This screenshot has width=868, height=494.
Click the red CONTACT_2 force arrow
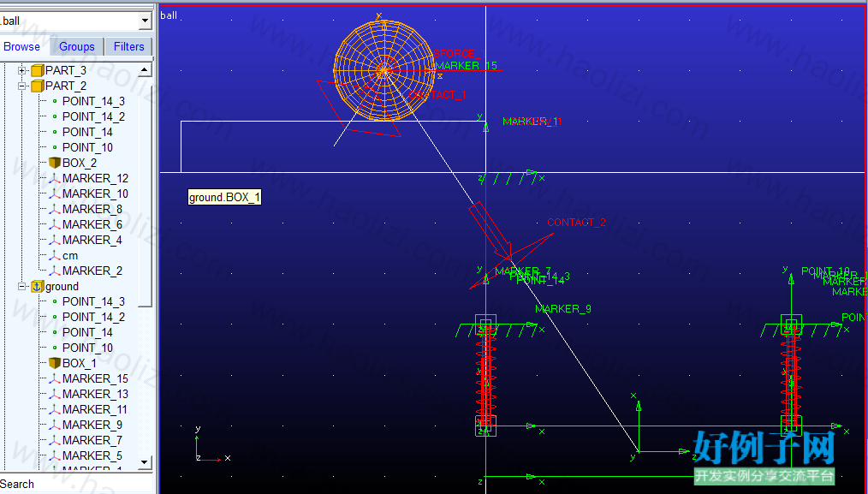click(490, 230)
